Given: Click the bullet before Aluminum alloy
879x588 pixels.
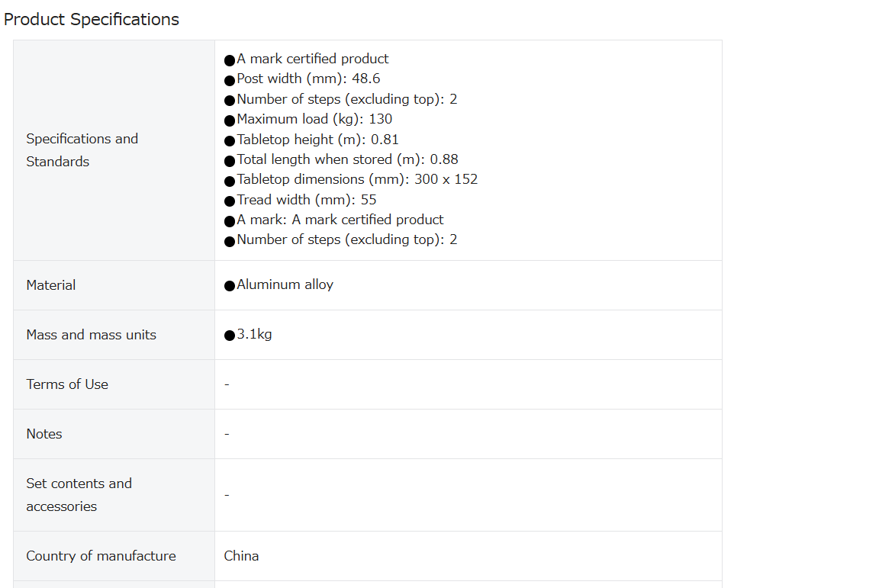Looking at the screenshot, I should pyautogui.click(x=229, y=286).
